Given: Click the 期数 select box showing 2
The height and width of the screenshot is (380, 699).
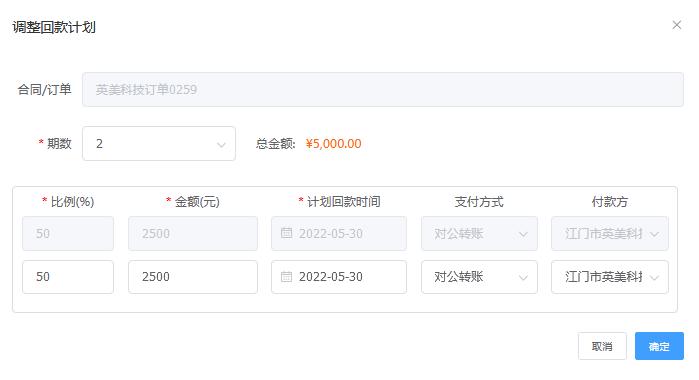Looking at the screenshot, I should click(159, 144).
